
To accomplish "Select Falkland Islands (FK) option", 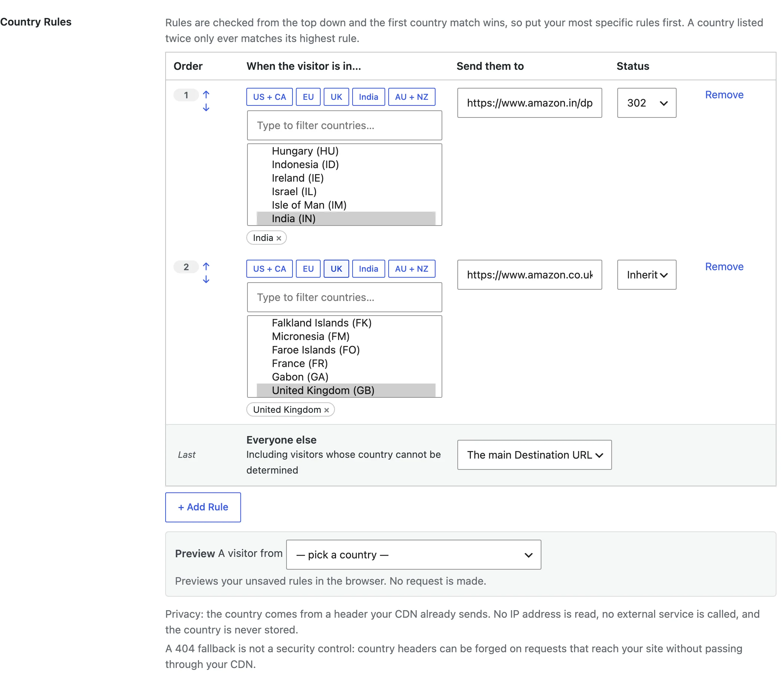I will click(x=346, y=323).
